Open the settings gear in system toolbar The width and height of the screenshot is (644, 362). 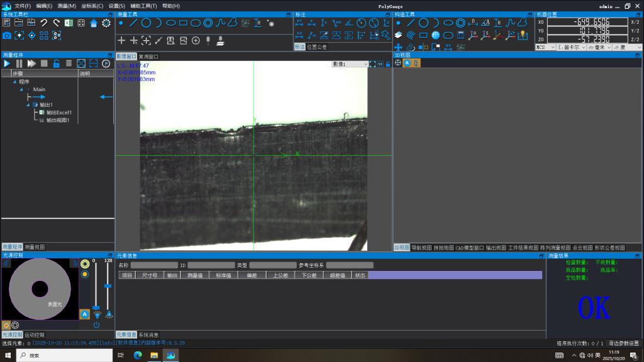pyautogui.click(x=106, y=23)
